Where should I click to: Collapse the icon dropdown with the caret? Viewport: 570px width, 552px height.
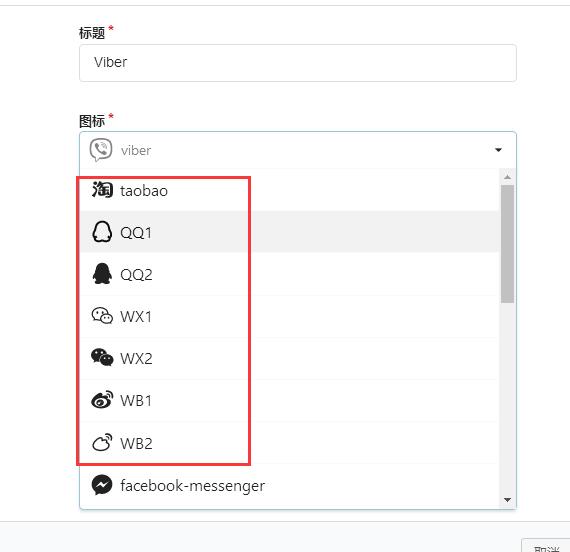pyautogui.click(x=498, y=150)
